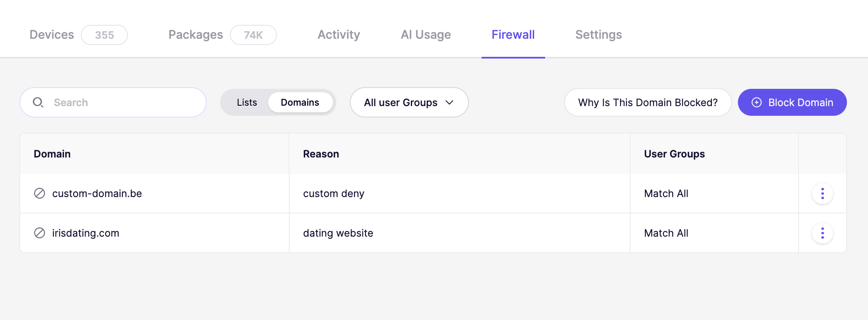This screenshot has width=868, height=320.
Task: Click the magnifier icon in the search box
Action: (38, 102)
